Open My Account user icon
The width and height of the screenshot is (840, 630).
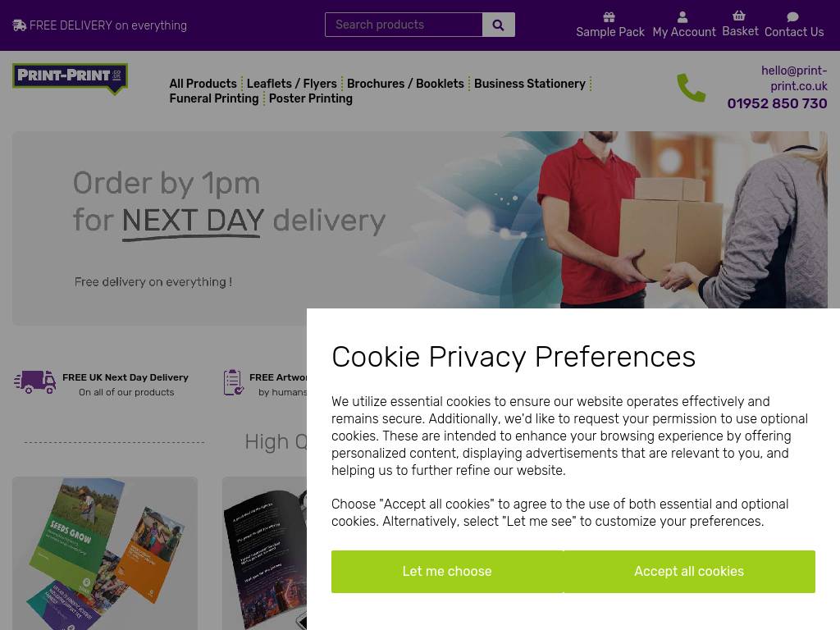click(682, 17)
